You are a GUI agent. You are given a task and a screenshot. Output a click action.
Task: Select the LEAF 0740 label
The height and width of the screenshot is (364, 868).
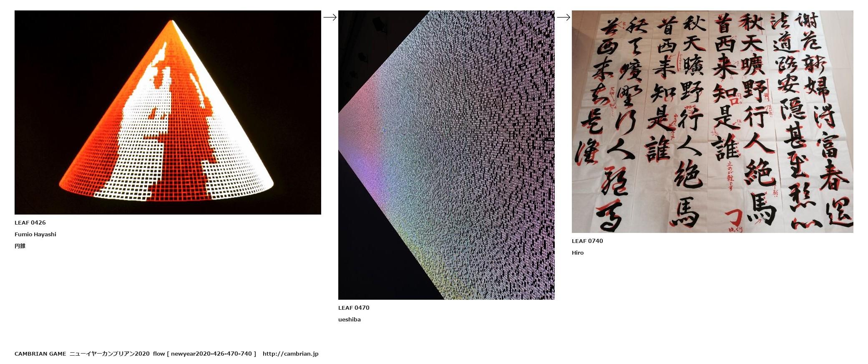tap(587, 241)
